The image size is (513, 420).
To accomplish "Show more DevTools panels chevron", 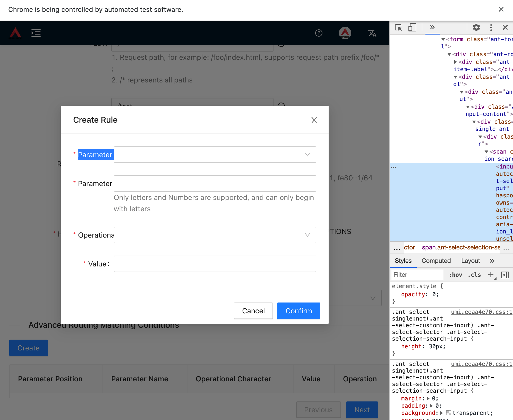I will [432, 27].
